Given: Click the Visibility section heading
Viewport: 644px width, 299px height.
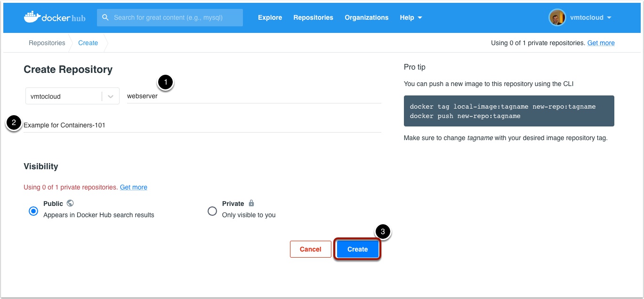Looking at the screenshot, I should point(41,166).
